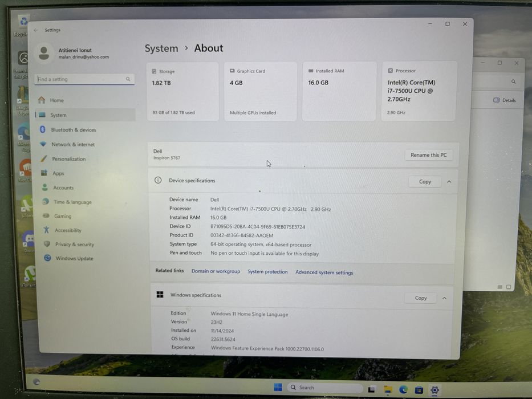Click the Windows Update sync icon
The image size is (532, 399).
(47, 258)
